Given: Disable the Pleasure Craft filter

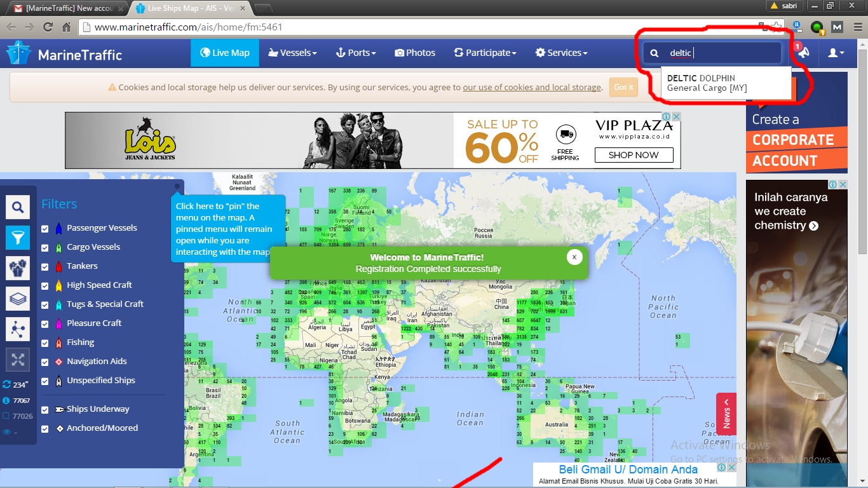Looking at the screenshot, I should pyautogui.click(x=45, y=324).
